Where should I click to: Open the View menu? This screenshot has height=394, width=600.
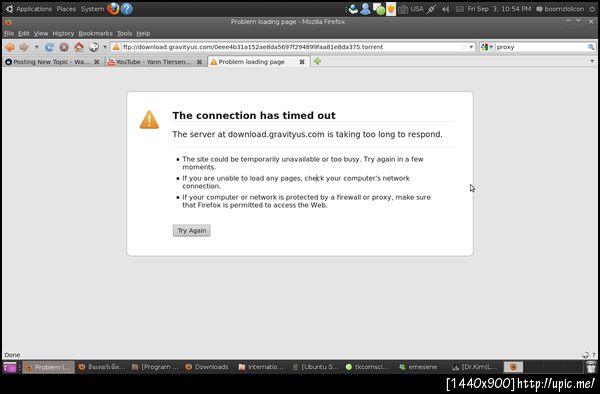[x=41, y=34]
